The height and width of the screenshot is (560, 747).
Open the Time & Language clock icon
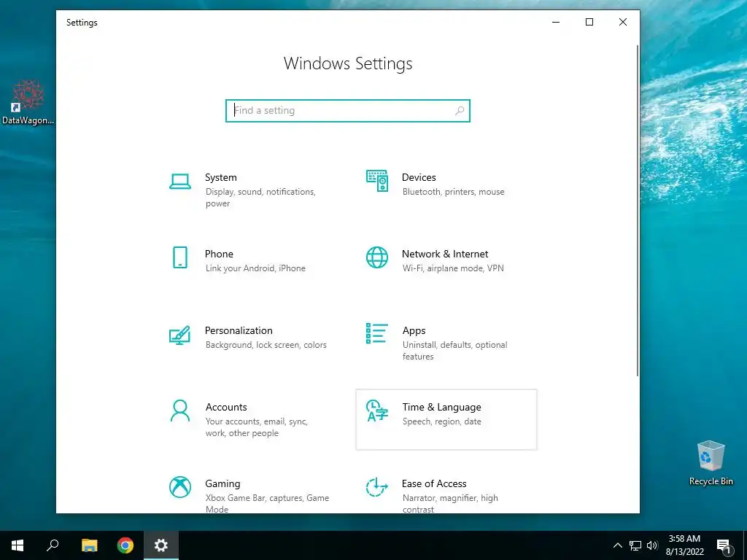tap(377, 411)
